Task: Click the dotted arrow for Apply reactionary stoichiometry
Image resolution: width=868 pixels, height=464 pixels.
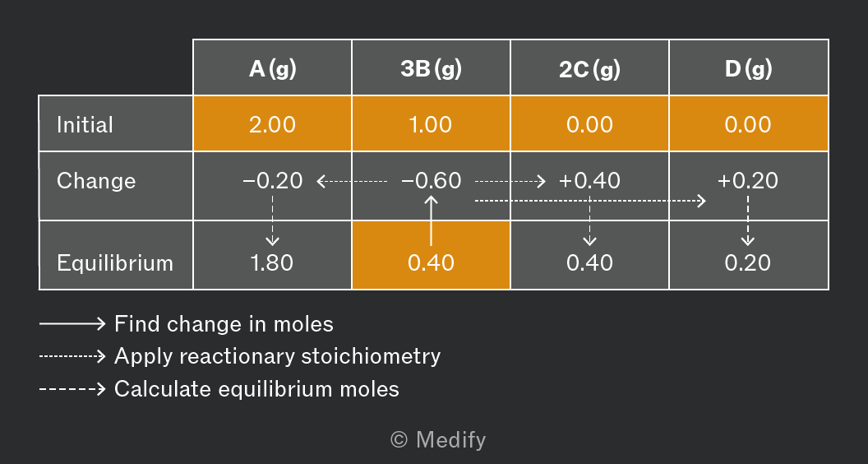Action: click(x=72, y=356)
